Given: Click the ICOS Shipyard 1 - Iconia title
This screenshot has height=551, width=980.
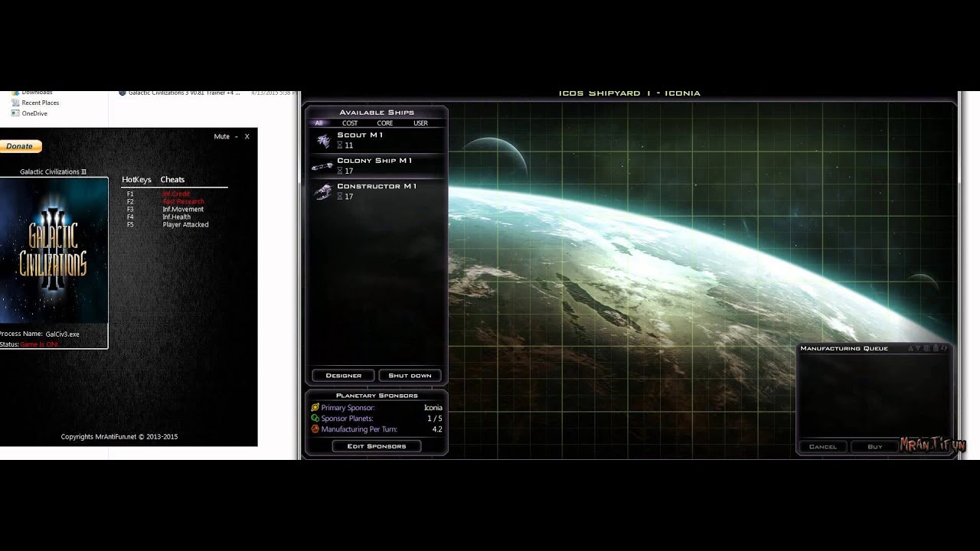Looking at the screenshot, I should [629, 93].
